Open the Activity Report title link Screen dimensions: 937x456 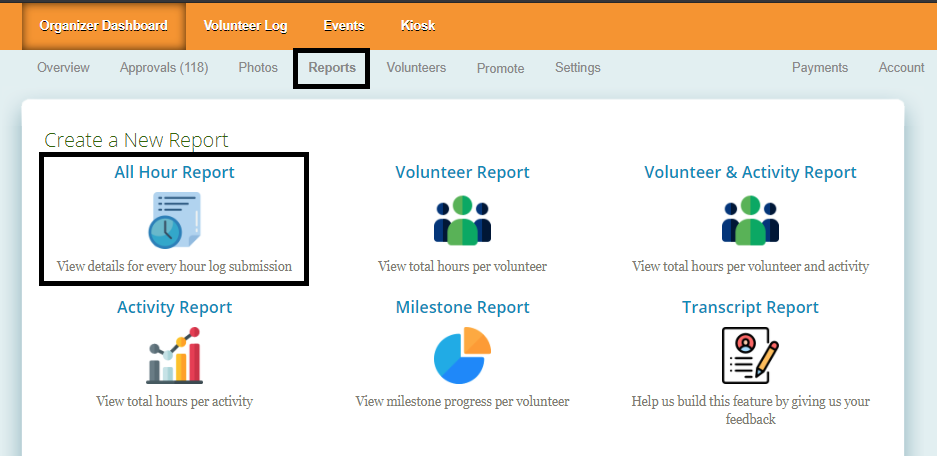174,307
